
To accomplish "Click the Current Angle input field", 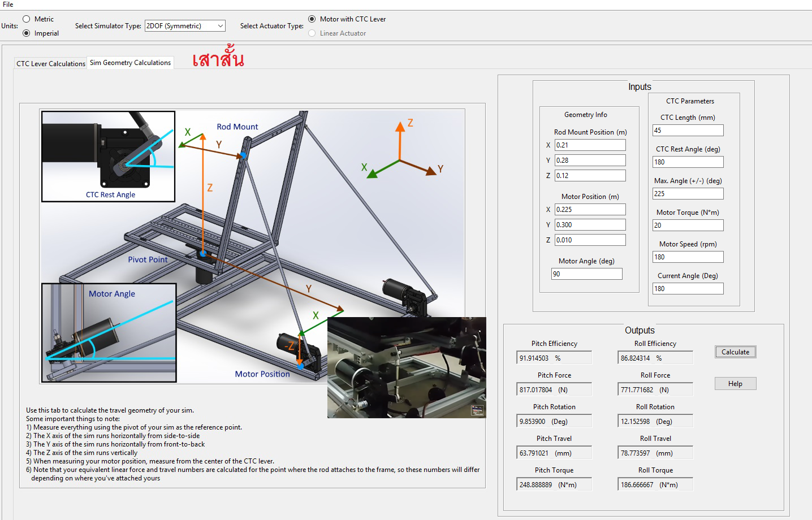I will 688,289.
